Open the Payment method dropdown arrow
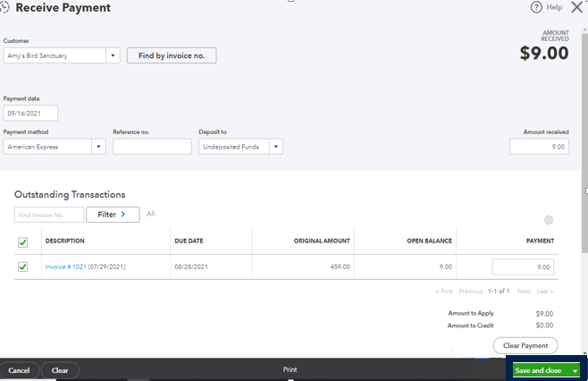 (98, 147)
